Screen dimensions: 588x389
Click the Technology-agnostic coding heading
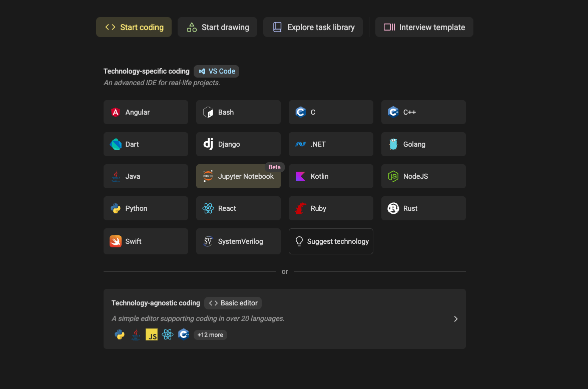coord(156,303)
